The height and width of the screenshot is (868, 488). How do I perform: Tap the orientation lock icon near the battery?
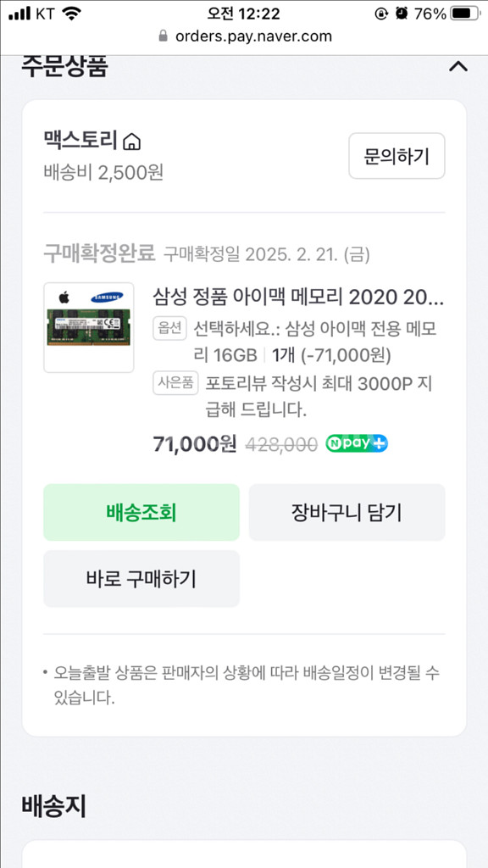[382, 12]
